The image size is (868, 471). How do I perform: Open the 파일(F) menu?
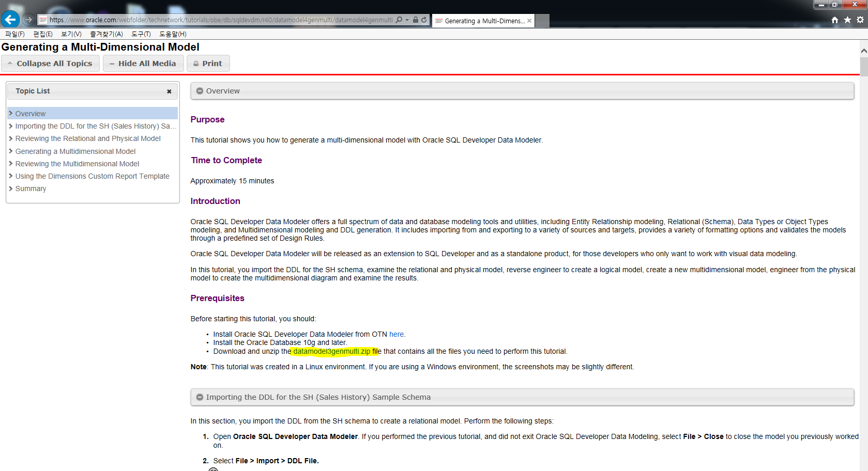tap(15, 34)
